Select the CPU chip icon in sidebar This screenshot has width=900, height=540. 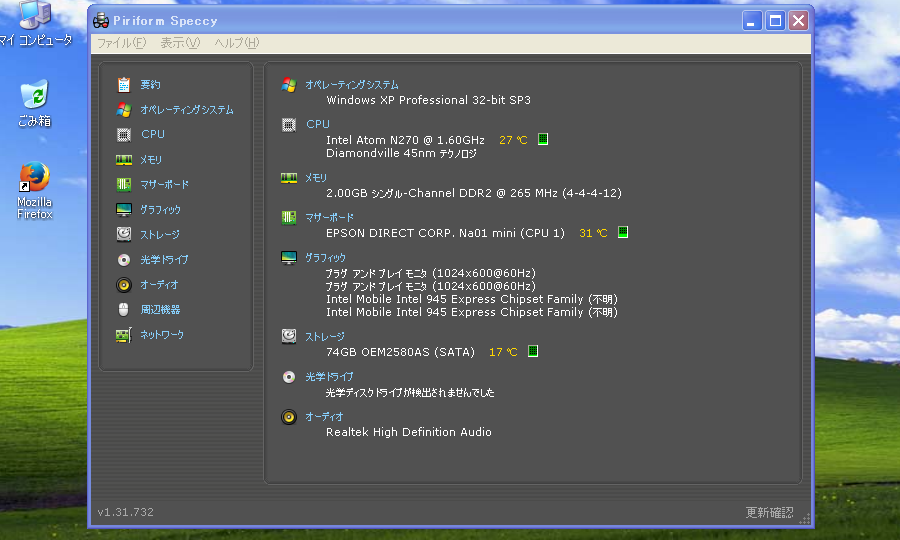(x=123, y=134)
